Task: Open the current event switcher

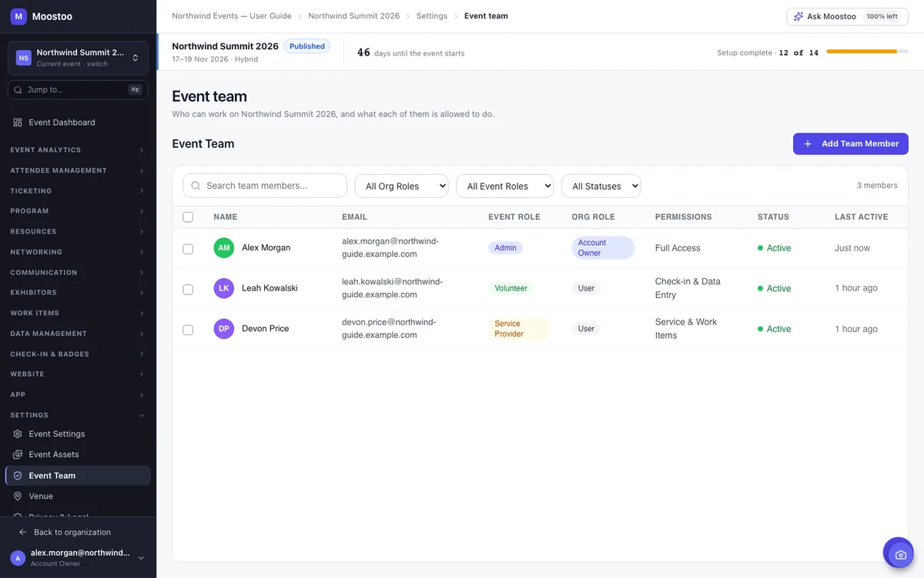Action: (78, 58)
